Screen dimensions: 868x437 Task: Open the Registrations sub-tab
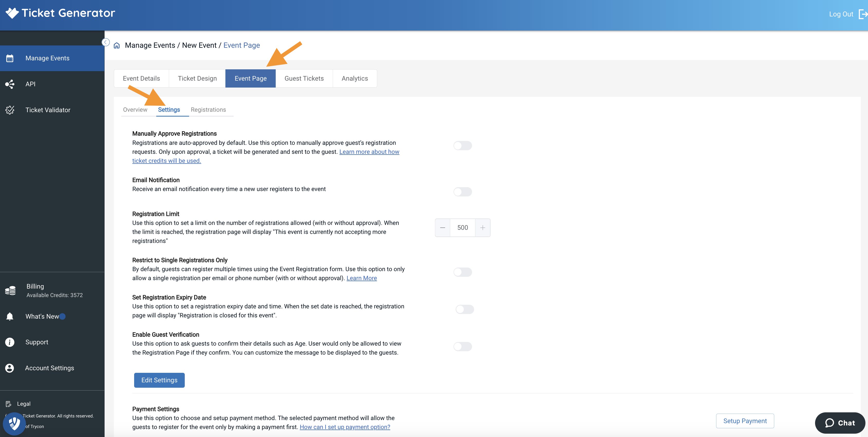click(208, 110)
